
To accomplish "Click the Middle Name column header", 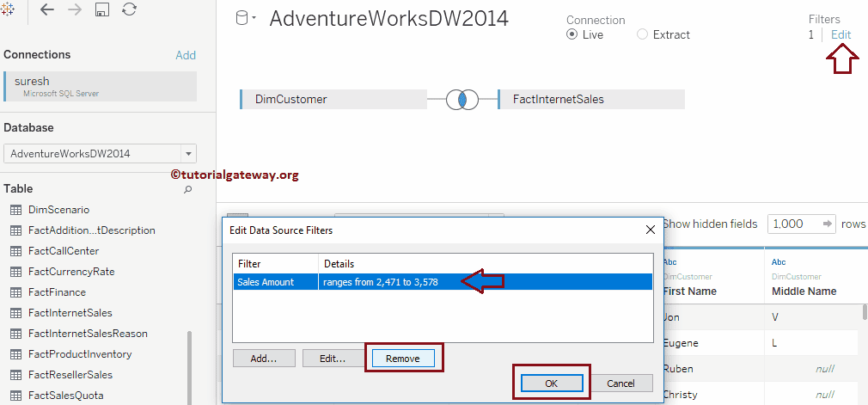I will tap(804, 291).
